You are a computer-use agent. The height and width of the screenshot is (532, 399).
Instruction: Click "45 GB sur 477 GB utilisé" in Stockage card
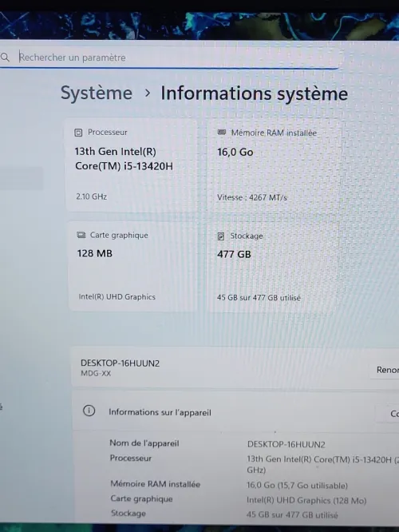(x=259, y=298)
